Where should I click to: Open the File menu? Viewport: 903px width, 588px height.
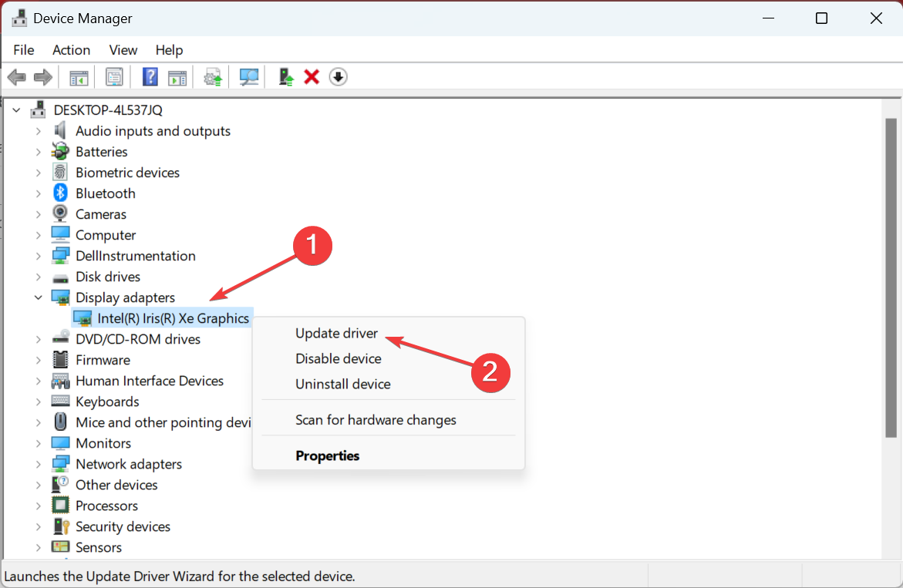click(x=24, y=50)
